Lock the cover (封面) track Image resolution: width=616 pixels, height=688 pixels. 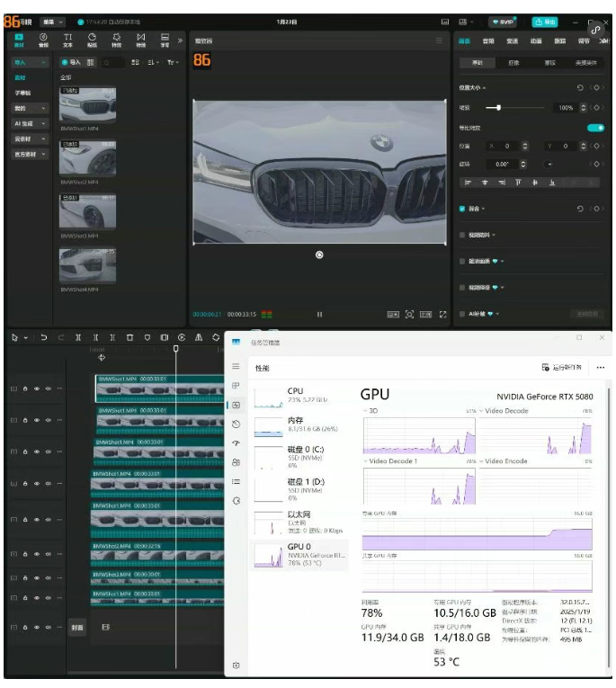[x=25, y=628]
